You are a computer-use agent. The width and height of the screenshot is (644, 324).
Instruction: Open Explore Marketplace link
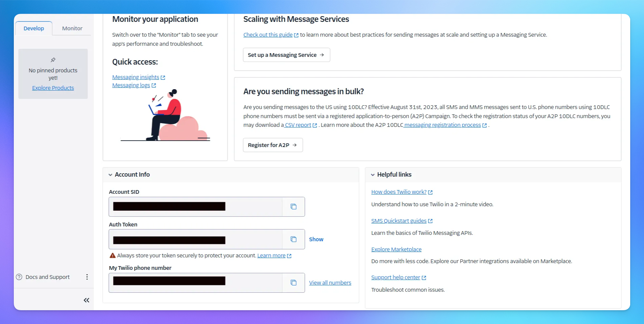point(396,249)
